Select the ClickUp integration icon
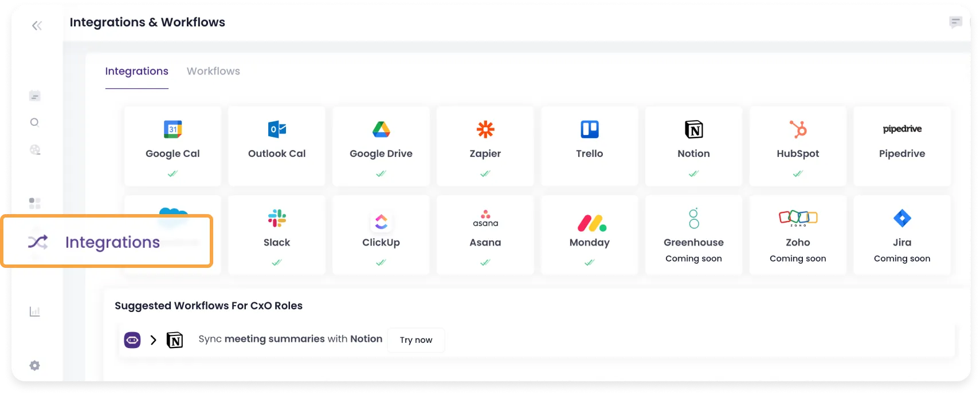The width and height of the screenshot is (980, 395). 381,221
